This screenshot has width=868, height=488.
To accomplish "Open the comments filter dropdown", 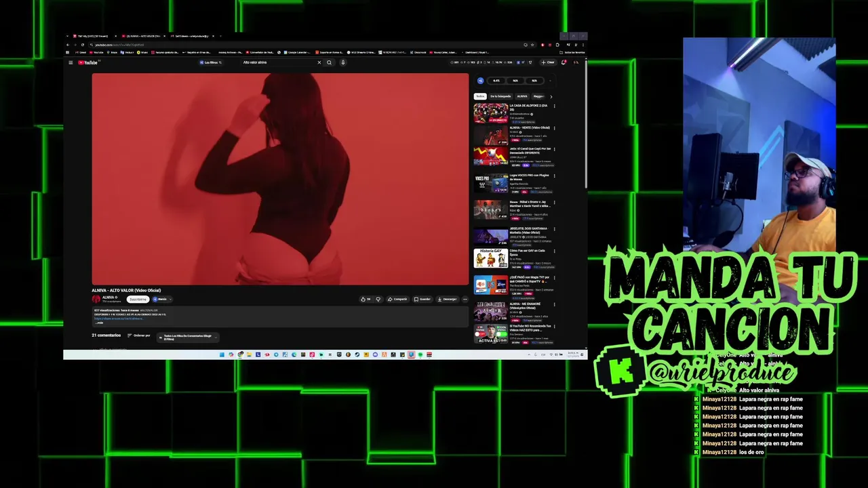I will pos(187,337).
